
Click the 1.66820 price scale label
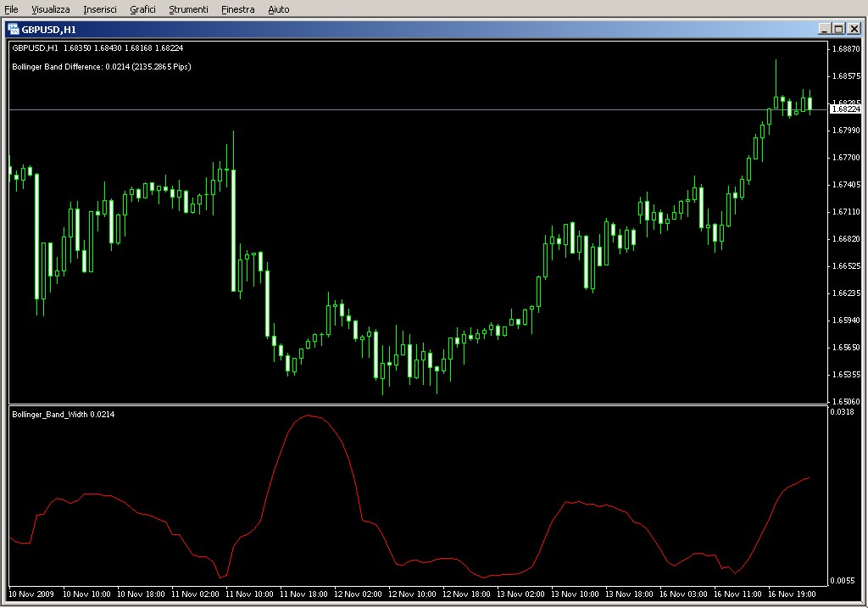[x=847, y=238]
